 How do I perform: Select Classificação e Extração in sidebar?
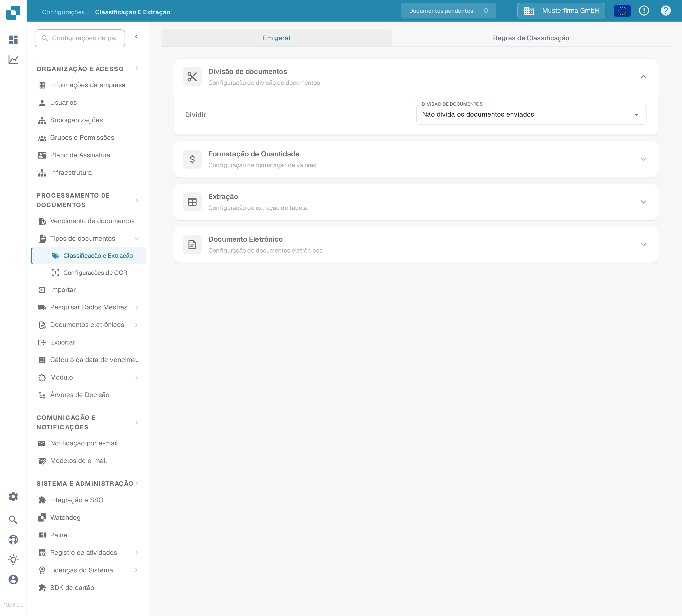tap(88, 256)
